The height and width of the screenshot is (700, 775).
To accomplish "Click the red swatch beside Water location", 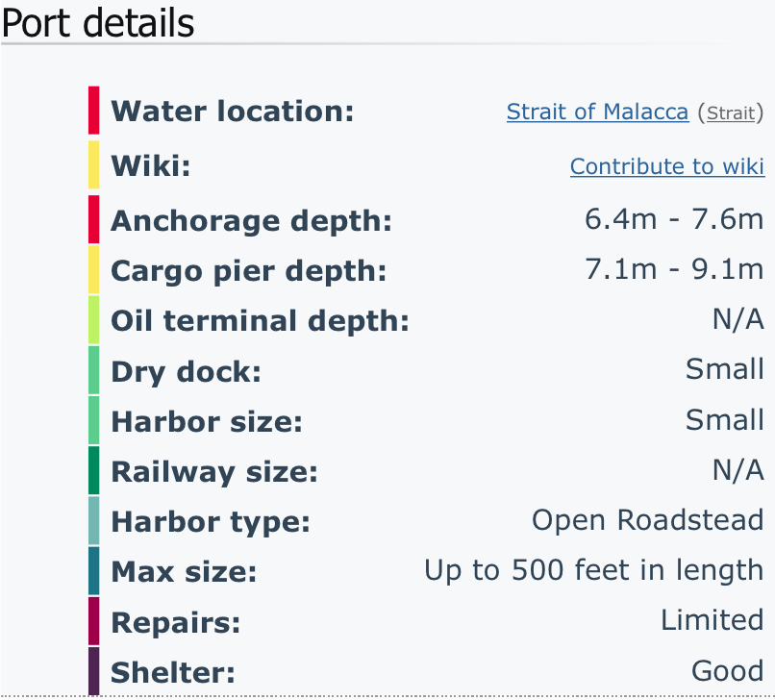I will [x=94, y=111].
